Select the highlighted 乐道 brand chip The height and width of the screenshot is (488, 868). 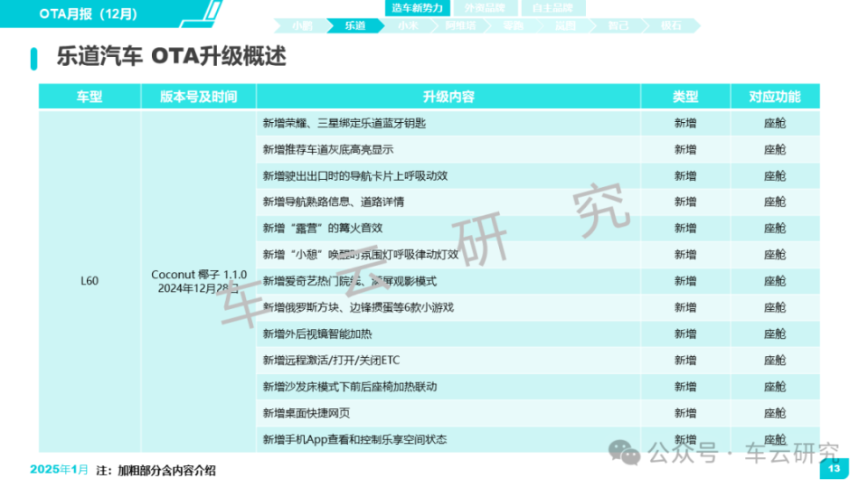point(354,25)
